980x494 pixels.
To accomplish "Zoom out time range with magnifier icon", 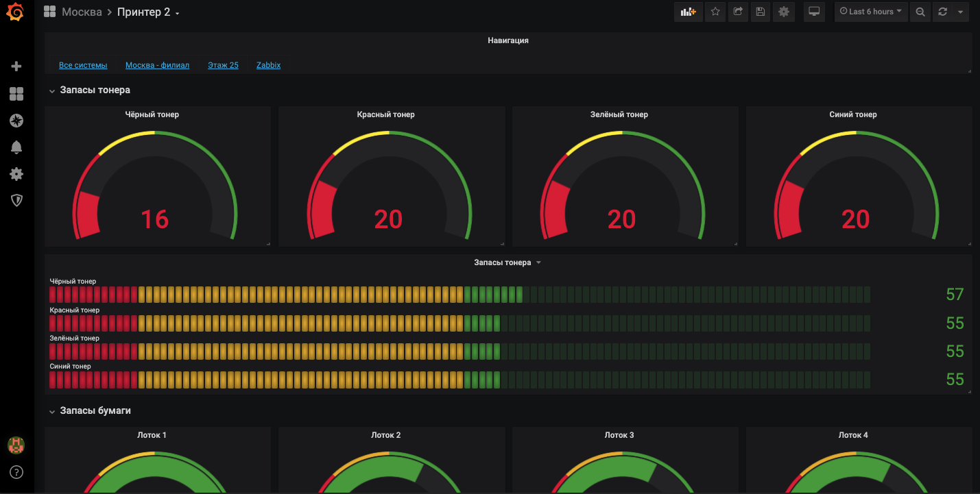I will point(920,12).
